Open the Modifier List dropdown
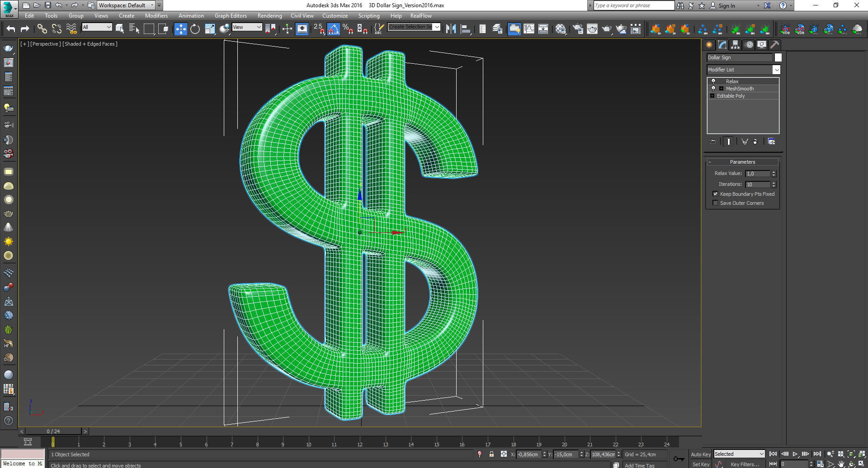 pos(776,70)
